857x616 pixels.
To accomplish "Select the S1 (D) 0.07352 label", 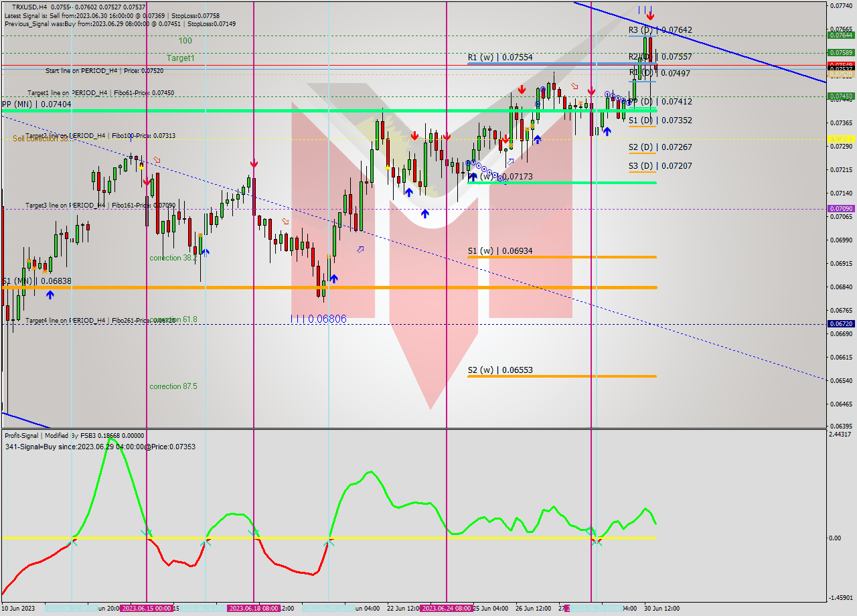I will (660, 120).
